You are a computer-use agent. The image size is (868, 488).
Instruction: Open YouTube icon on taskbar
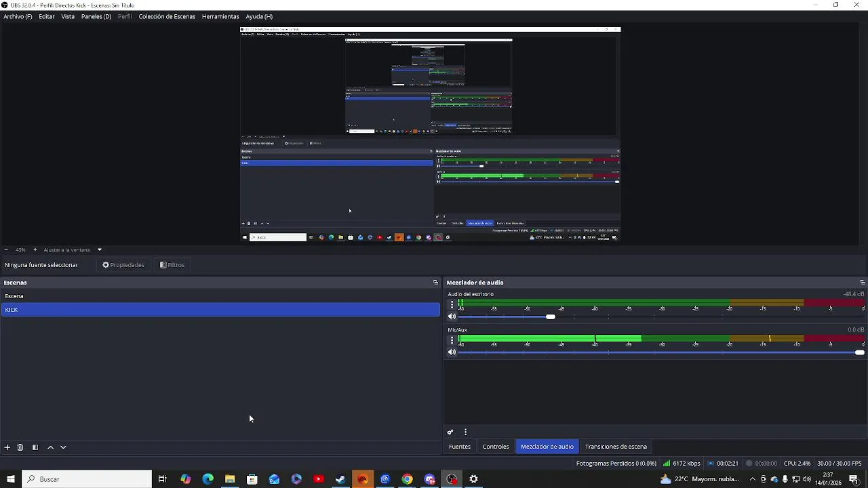pos(319,479)
